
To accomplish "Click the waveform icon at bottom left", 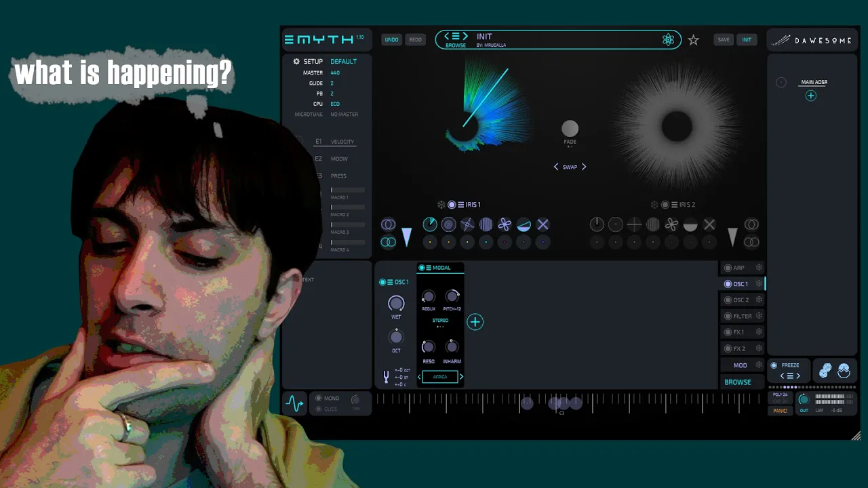I will 294,404.
